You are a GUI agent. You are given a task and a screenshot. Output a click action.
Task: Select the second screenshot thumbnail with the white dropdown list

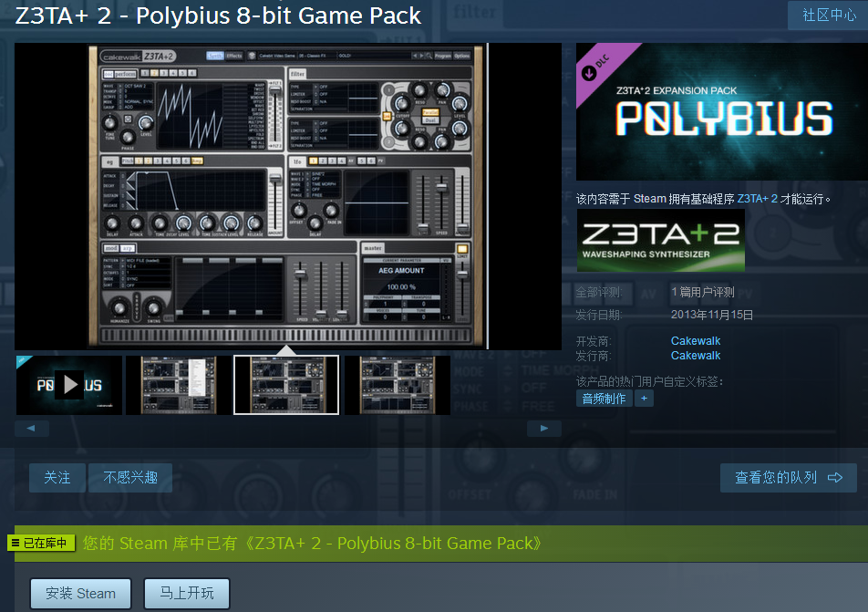point(179,385)
